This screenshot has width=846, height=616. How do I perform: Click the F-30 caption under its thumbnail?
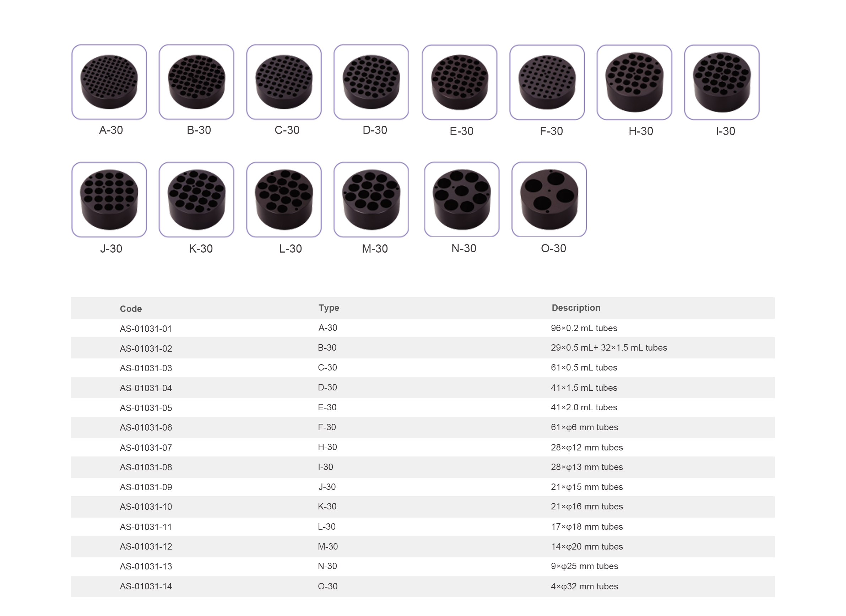coord(551,131)
